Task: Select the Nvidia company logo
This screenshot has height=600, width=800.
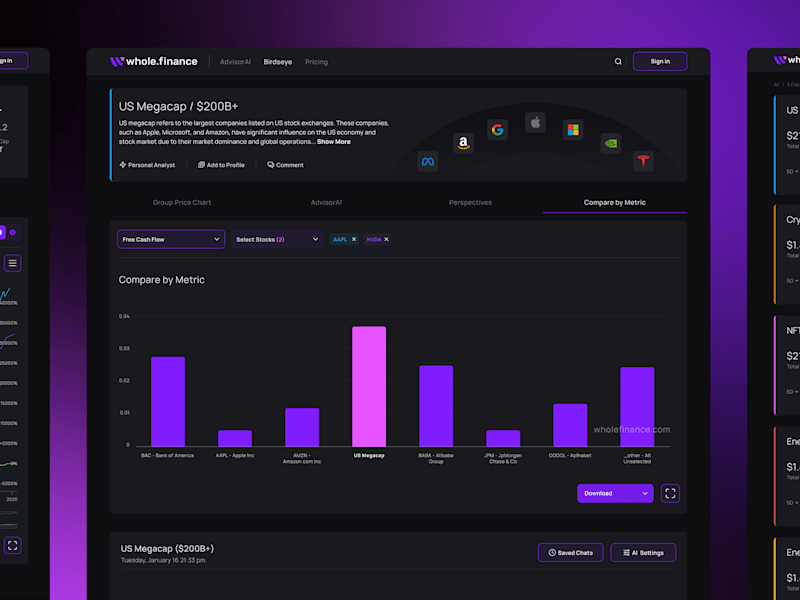Action: [611, 143]
